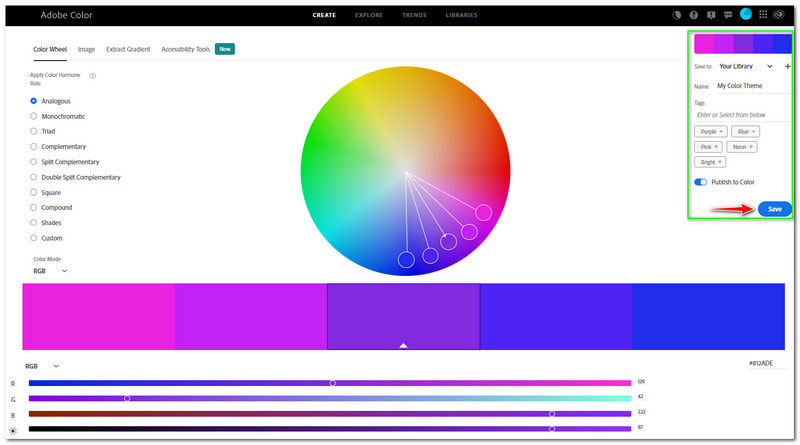Click the theme preview strip in save panel
The image size is (800, 445).
click(743, 44)
